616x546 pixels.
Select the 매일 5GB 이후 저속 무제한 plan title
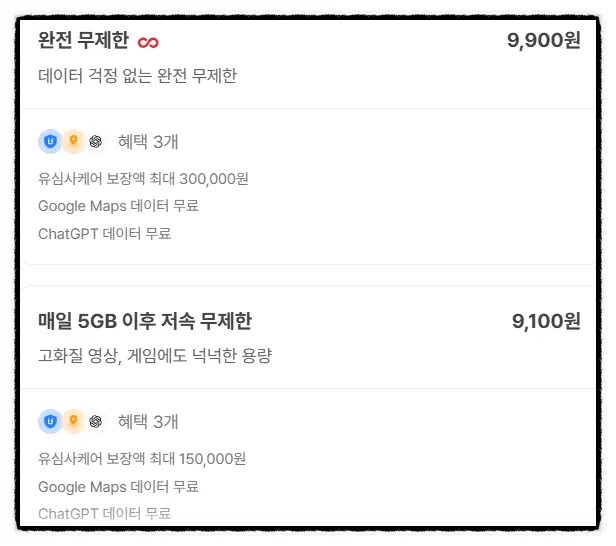[145, 321]
